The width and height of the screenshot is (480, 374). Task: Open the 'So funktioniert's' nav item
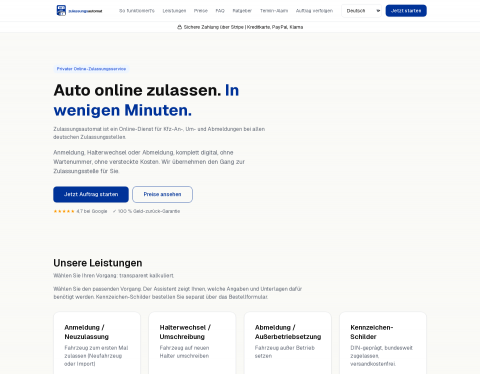tap(137, 11)
